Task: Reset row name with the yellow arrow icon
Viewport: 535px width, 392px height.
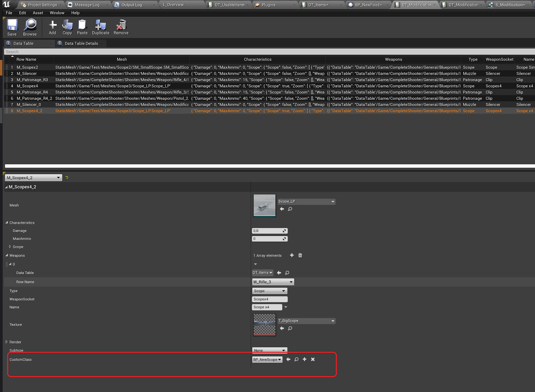Action: pos(67,177)
